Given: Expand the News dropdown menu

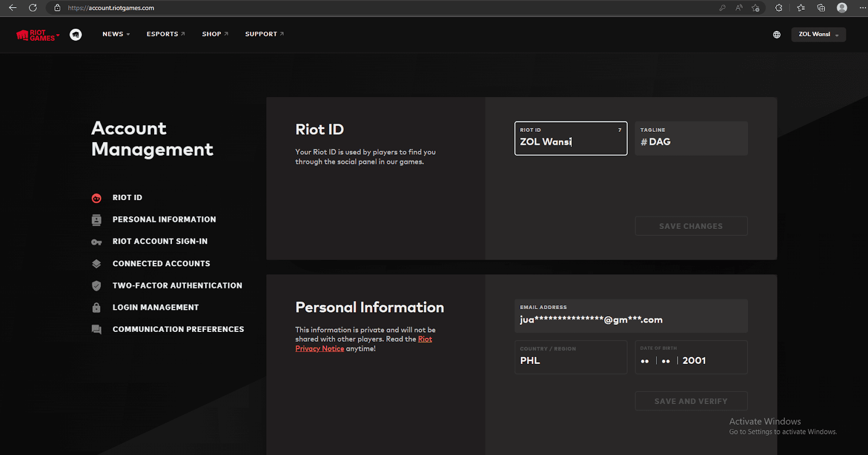Looking at the screenshot, I should point(116,34).
